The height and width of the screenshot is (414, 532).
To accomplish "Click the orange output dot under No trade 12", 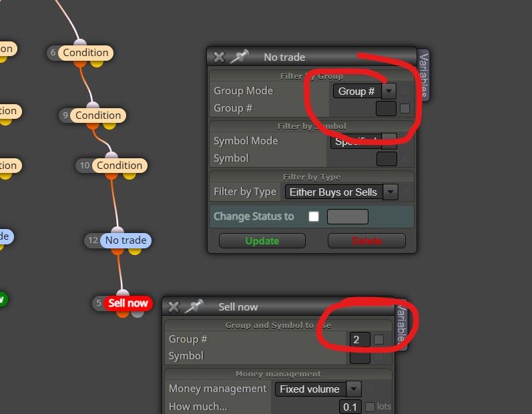I will [117, 250].
